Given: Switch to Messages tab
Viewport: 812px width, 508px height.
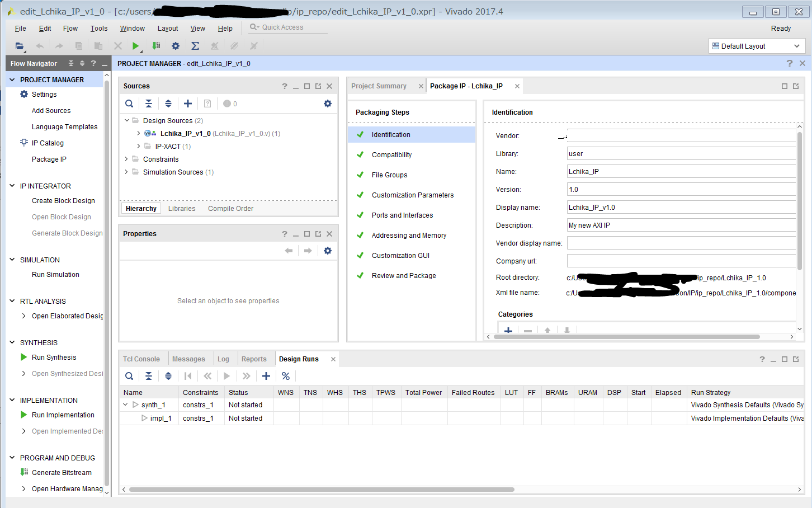Looking at the screenshot, I should [188, 359].
